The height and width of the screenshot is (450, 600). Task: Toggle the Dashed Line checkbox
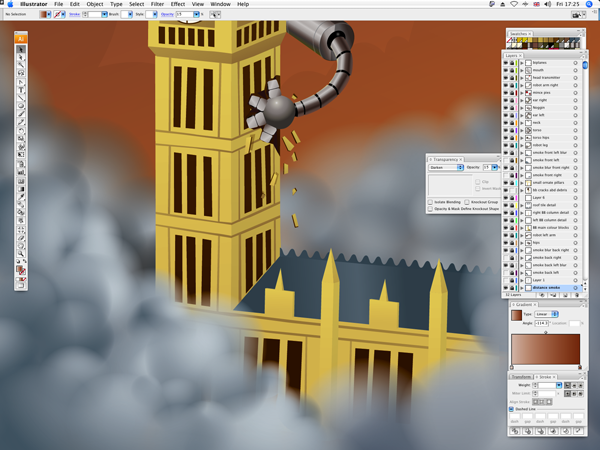(512, 409)
